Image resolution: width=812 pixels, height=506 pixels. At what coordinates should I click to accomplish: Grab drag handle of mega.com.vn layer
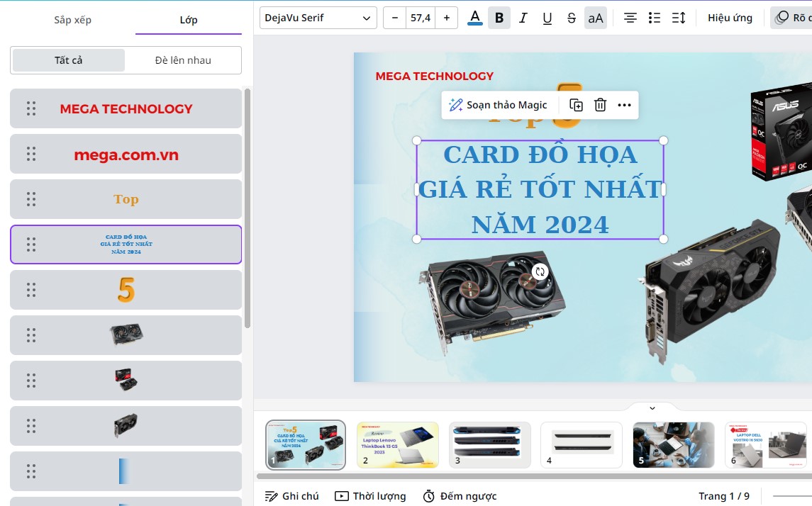click(x=31, y=154)
